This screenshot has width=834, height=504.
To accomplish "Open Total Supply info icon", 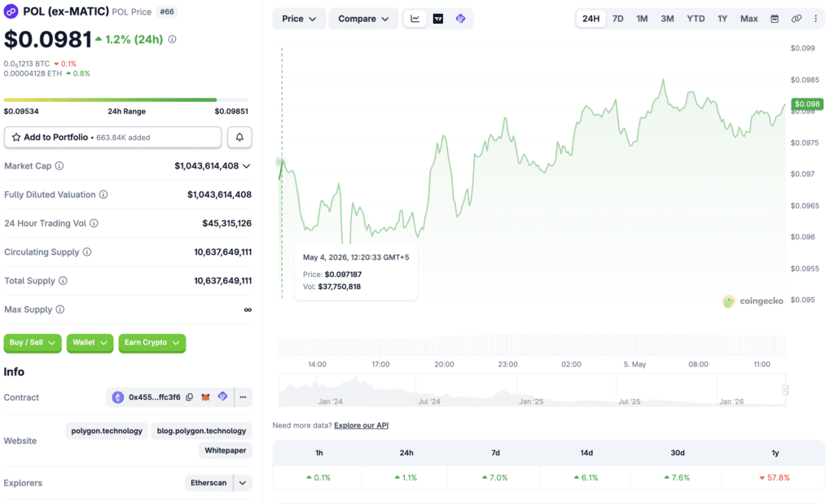I will [64, 281].
